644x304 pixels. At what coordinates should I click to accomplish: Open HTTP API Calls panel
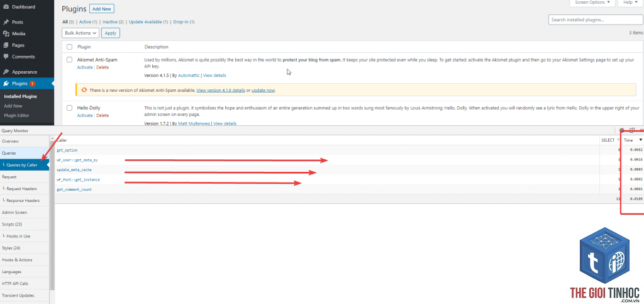coord(25,284)
